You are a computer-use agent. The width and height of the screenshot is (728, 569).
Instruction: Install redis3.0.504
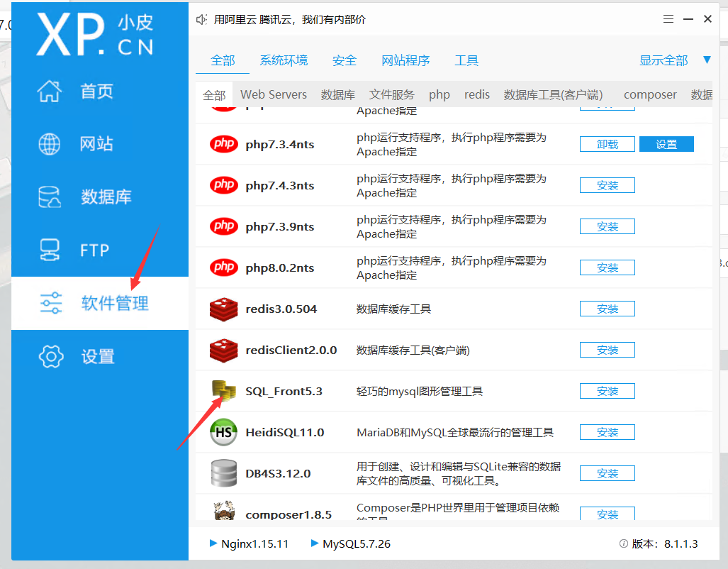(x=607, y=309)
